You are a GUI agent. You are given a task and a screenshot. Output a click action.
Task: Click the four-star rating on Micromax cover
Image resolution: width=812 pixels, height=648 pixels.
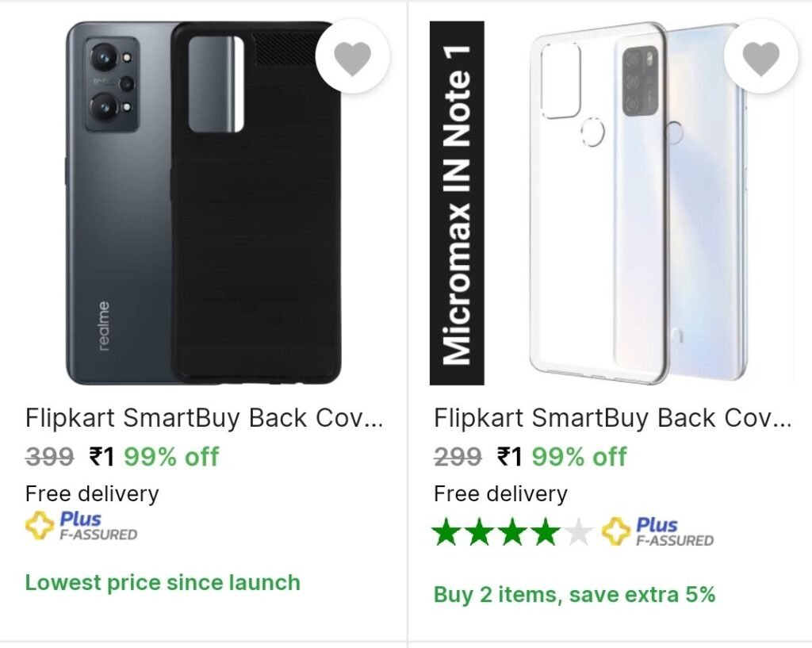(x=513, y=533)
